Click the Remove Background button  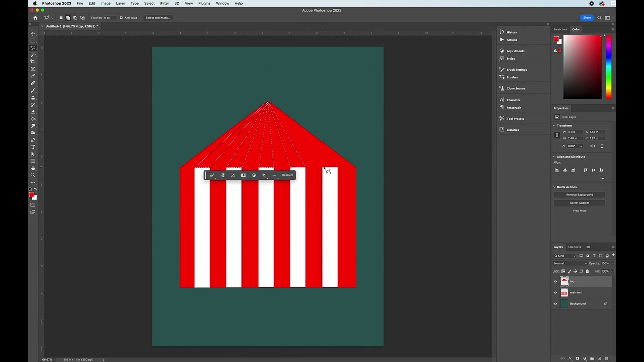pyautogui.click(x=580, y=195)
